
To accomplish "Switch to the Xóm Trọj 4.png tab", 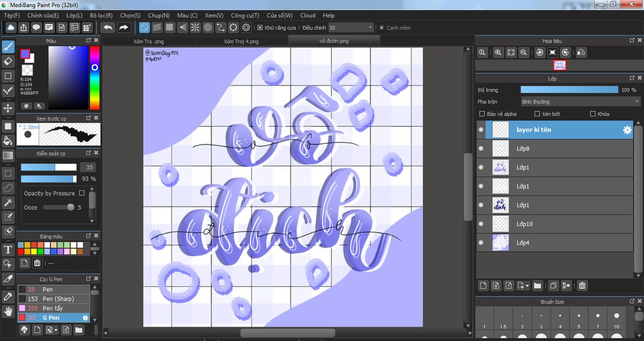I will (241, 41).
